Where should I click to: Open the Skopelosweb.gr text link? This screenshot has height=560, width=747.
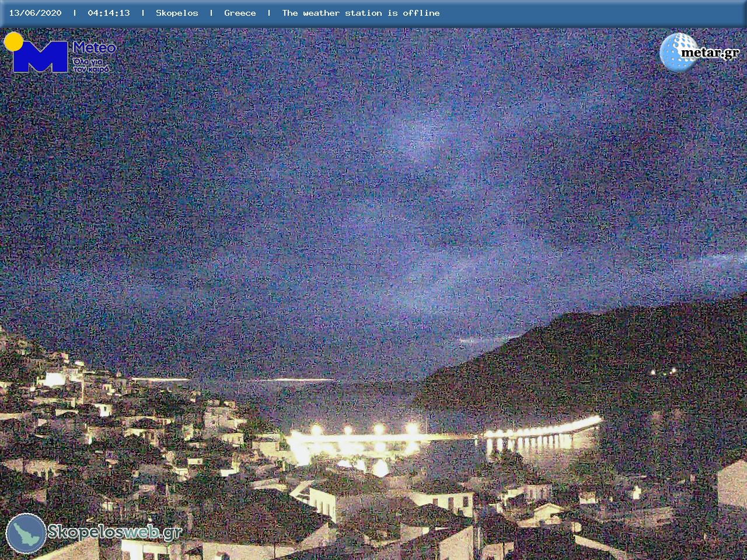114,532
